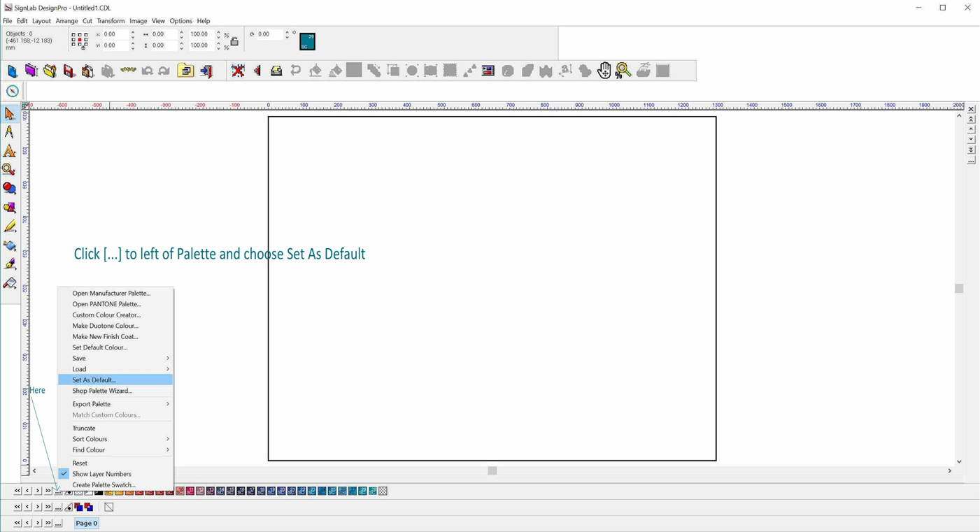
Task: Pick the center anchor point in grid
Action: [80, 40]
